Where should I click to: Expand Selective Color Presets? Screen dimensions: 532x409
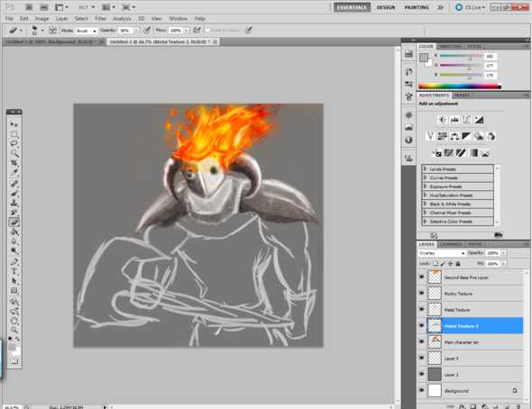(425, 222)
